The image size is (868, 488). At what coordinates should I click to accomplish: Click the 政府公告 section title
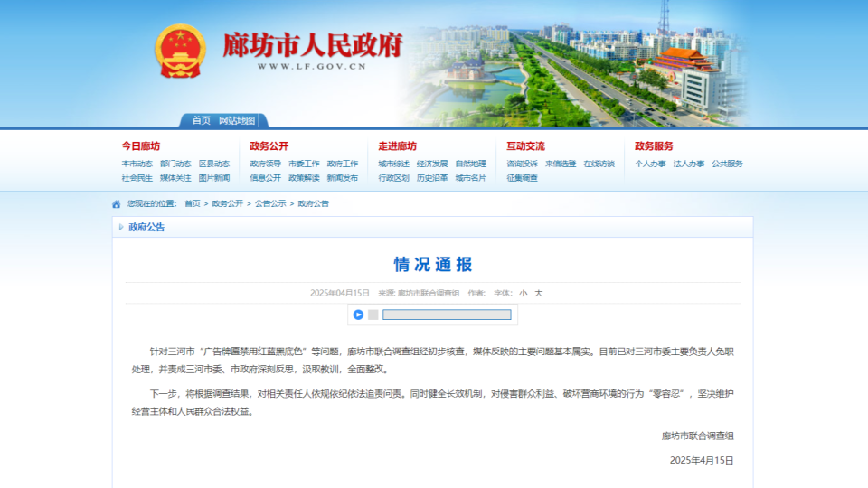click(x=146, y=227)
